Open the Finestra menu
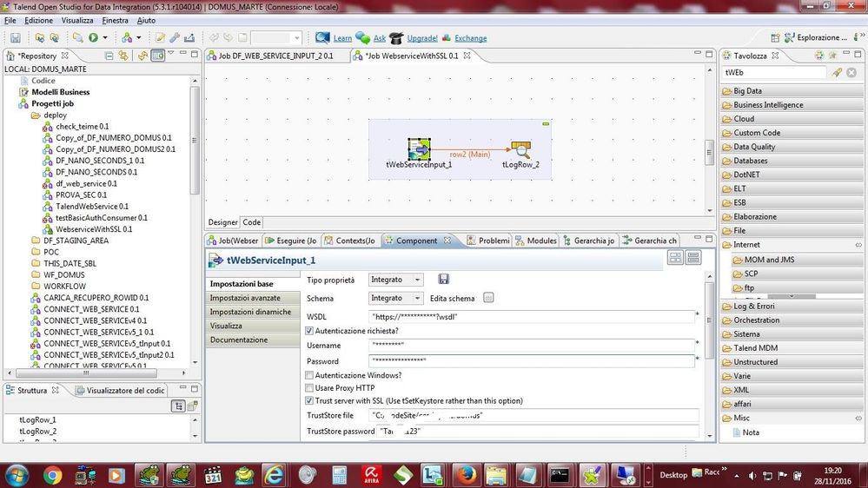Image resolution: width=868 pixels, height=488 pixels. [115, 21]
